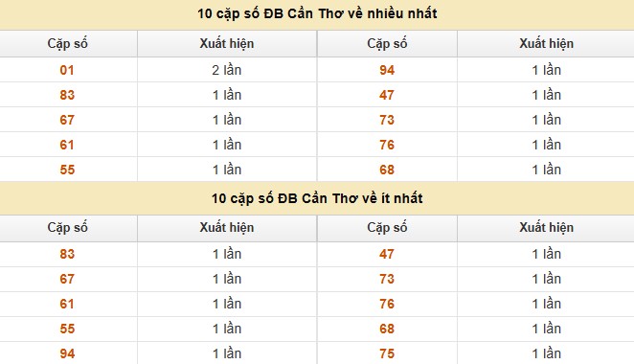Click the header '10 cặp số ĐB Cần Thơ về ít nhất'

pyautogui.click(x=317, y=198)
